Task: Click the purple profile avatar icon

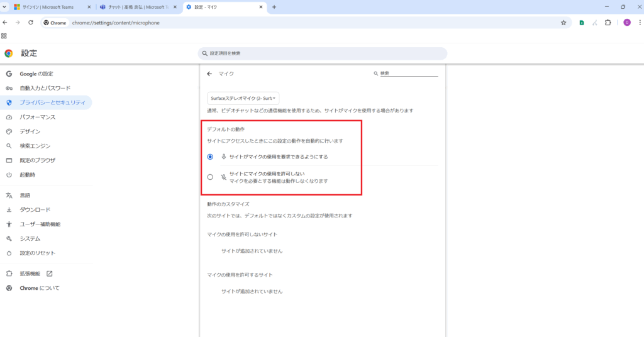Action: [x=626, y=23]
